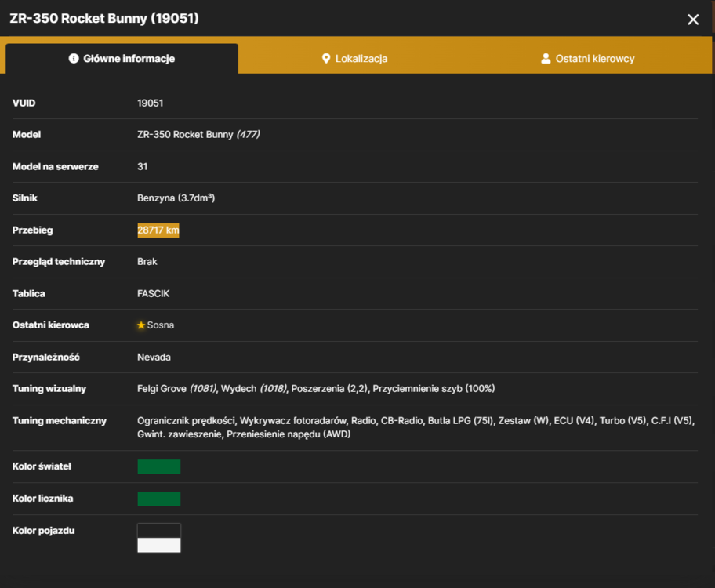Click the license plate value FASCIK
The width and height of the screenshot is (715, 588).
[x=153, y=294]
